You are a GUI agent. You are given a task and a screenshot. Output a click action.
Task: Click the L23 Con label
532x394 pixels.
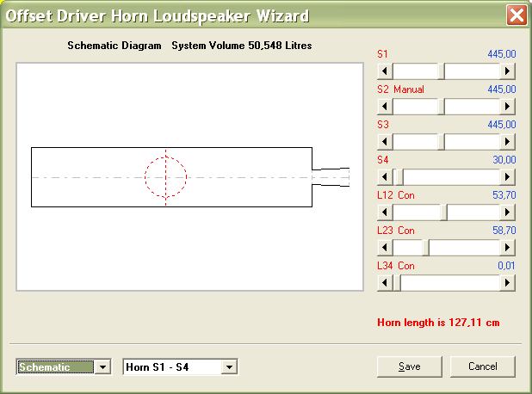click(x=396, y=231)
